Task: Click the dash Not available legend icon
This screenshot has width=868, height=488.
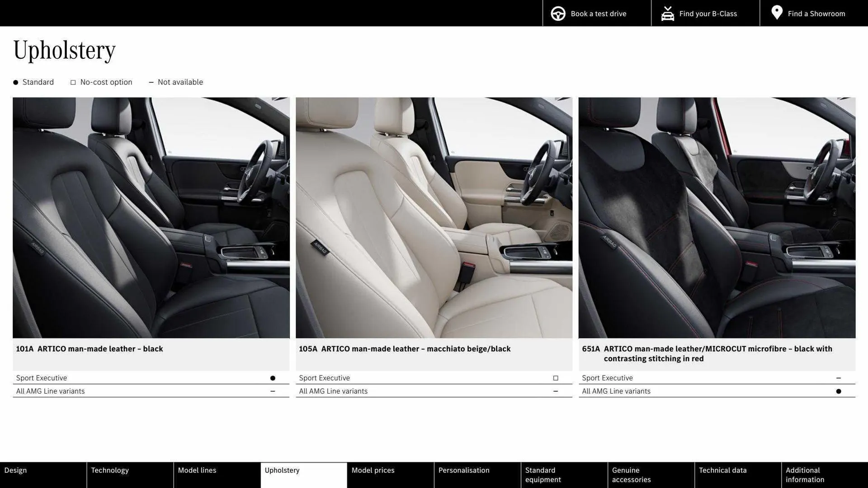Action: point(152,82)
